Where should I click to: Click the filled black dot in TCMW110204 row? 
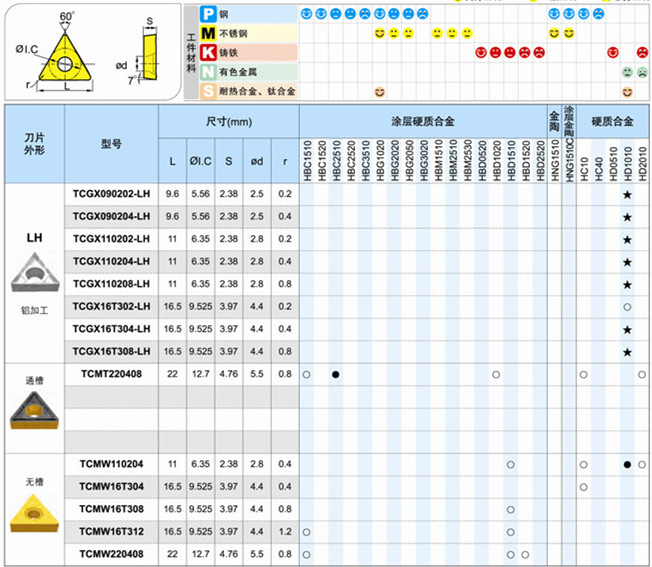tap(627, 465)
